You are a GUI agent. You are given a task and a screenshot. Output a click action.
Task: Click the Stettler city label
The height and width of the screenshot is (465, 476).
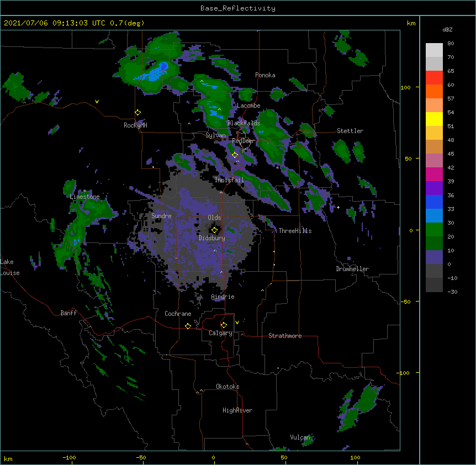point(350,131)
